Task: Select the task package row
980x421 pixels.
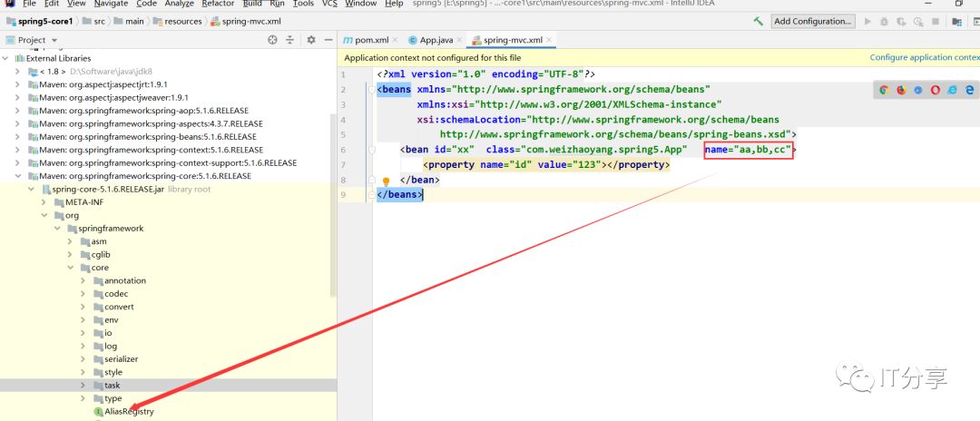Action: coord(168,386)
